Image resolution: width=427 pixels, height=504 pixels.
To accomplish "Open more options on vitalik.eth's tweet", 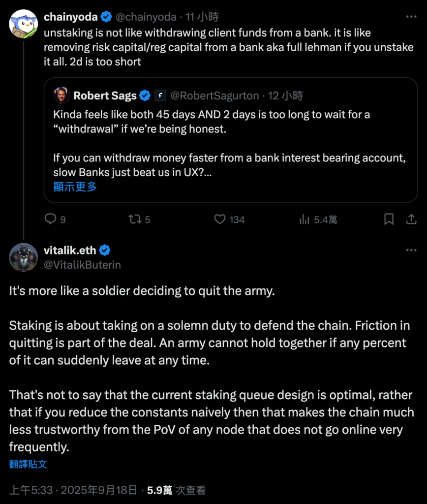I will point(411,250).
